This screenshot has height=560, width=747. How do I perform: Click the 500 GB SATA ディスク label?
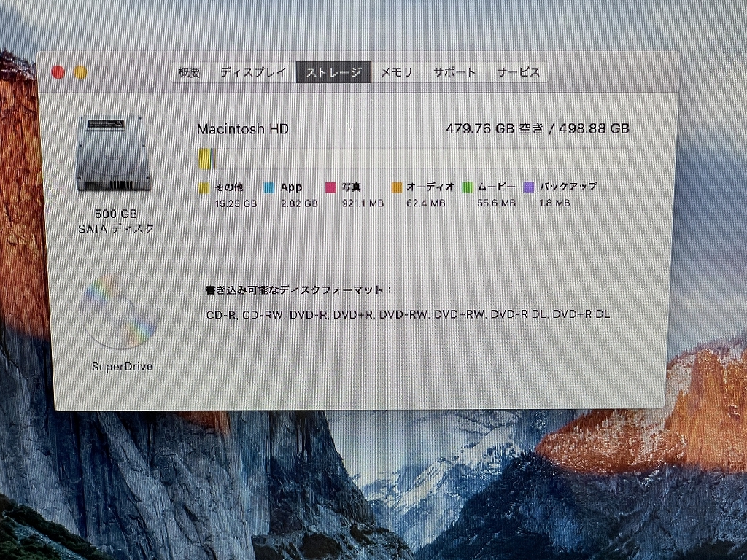pyautogui.click(x=116, y=222)
